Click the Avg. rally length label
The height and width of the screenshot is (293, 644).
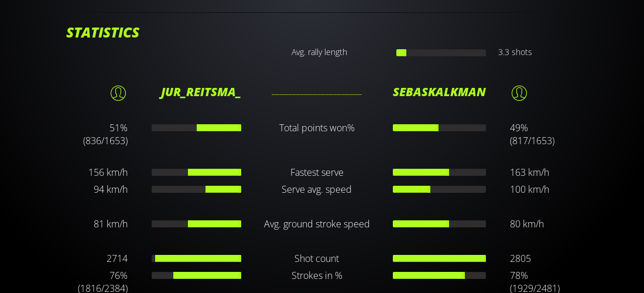pyautogui.click(x=319, y=52)
